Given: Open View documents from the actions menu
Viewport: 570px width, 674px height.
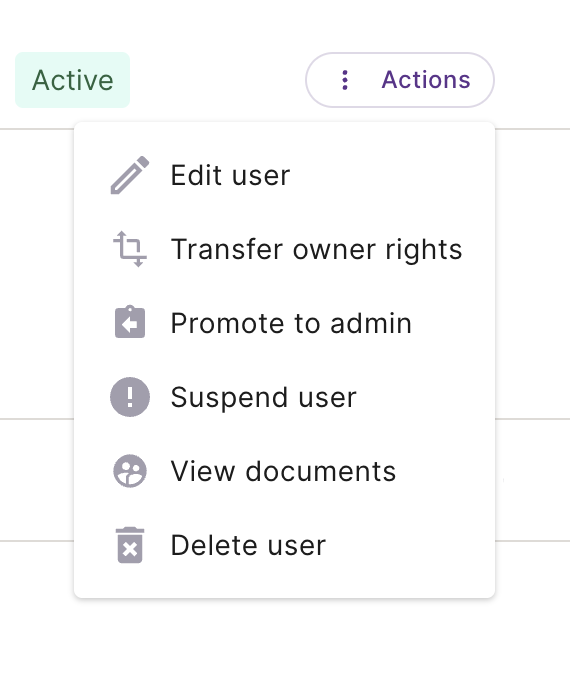Looking at the screenshot, I should [285, 471].
